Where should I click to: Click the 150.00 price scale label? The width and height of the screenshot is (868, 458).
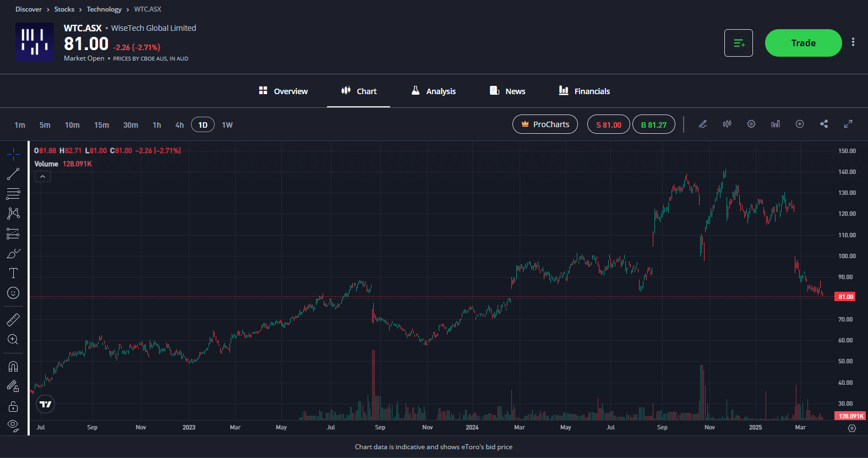coord(847,151)
